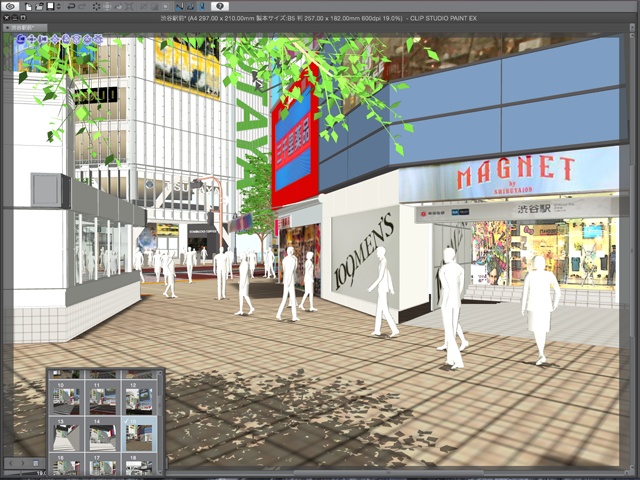Toggle Snap to Ruler

180,7
